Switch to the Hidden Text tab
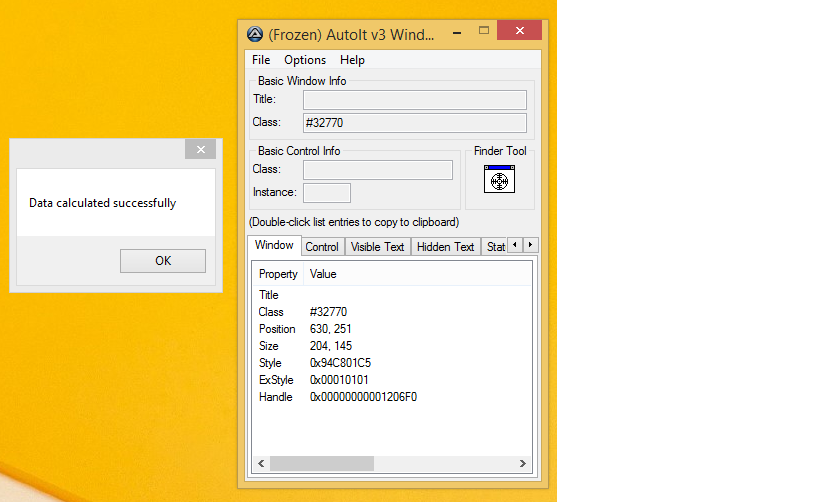This screenshot has width=819, height=502. (446, 247)
